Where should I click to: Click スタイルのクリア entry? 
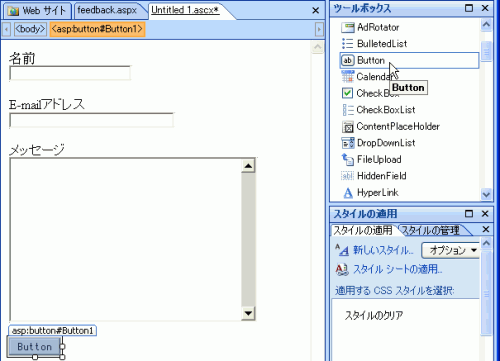coord(374,315)
